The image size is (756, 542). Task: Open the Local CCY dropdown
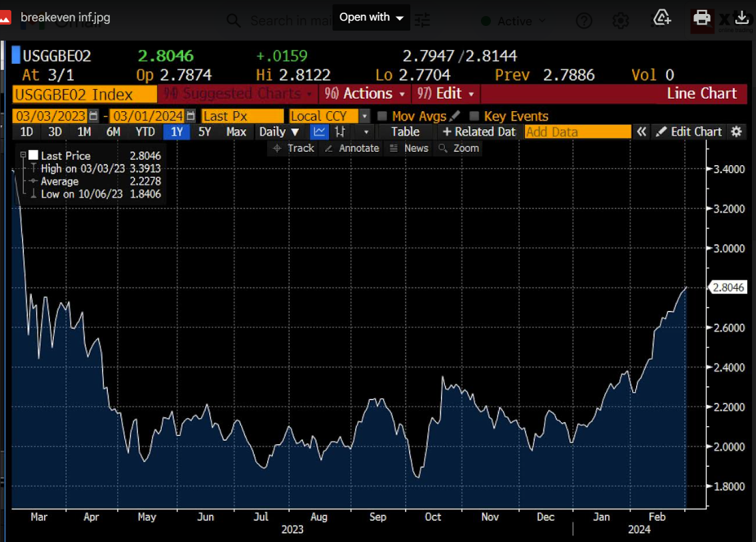point(364,117)
